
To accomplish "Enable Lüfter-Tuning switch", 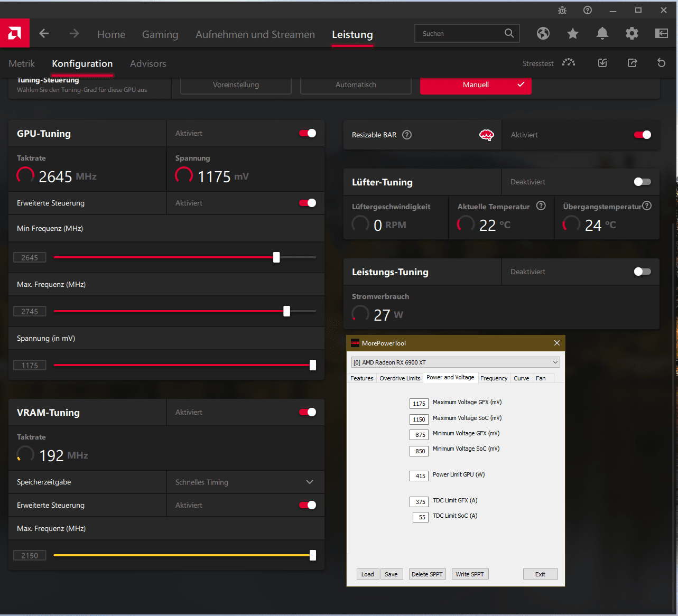I will pos(643,182).
